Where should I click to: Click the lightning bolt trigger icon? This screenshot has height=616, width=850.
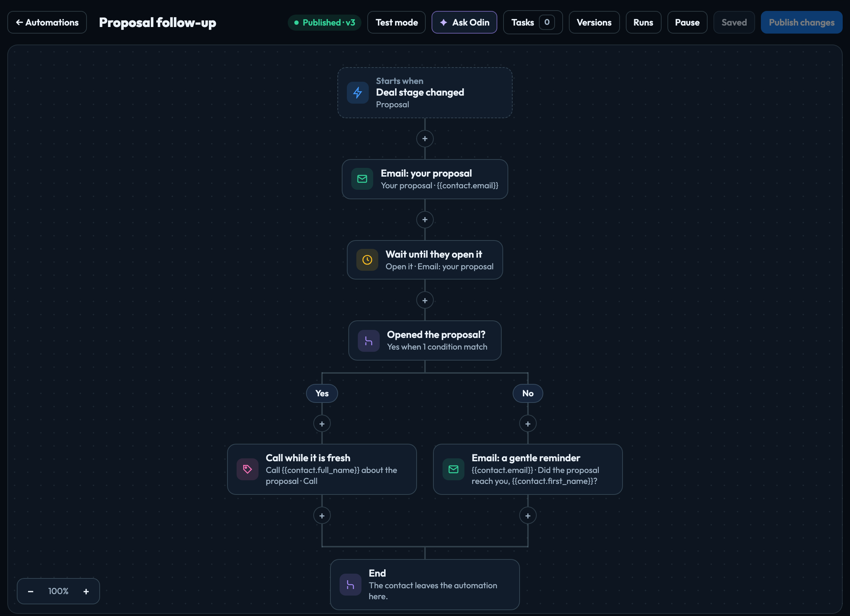[357, 93]
